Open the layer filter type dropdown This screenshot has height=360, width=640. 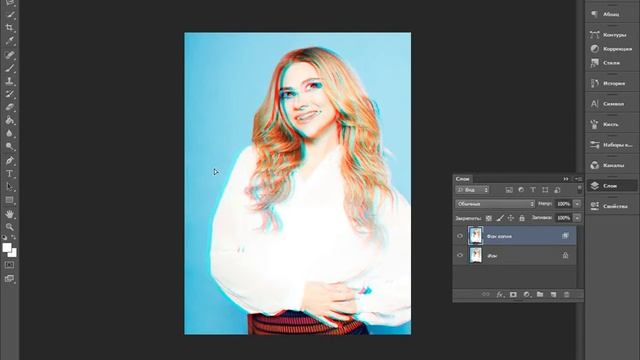(x=472, y=190)
